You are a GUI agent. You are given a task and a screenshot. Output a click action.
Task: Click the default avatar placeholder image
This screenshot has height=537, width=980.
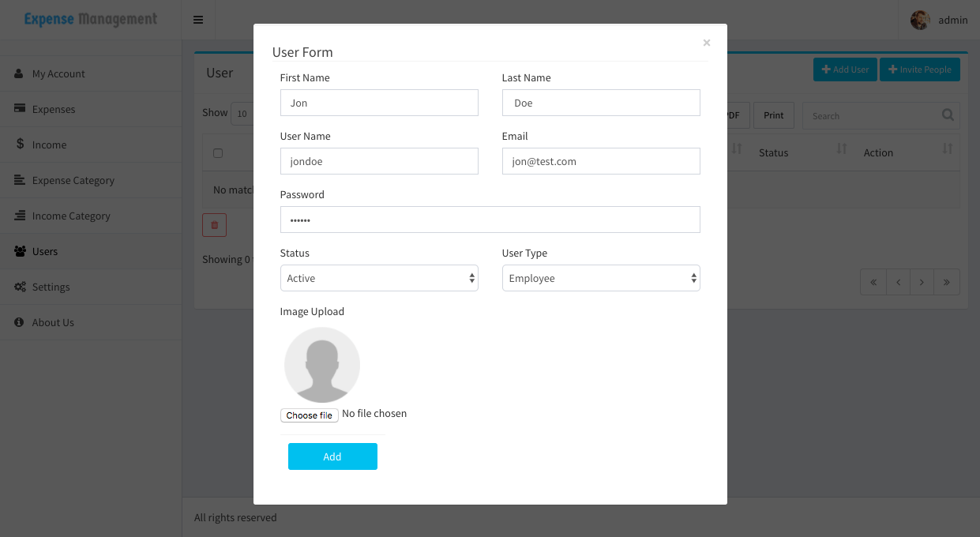pyautogui.click(x=322, y=365)
